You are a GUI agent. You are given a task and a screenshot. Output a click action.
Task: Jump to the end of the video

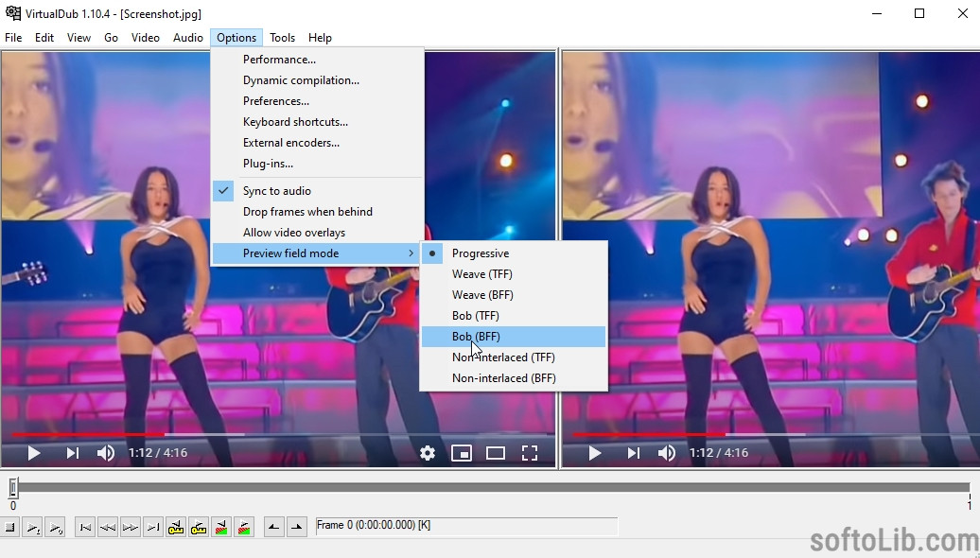[153, 528]
